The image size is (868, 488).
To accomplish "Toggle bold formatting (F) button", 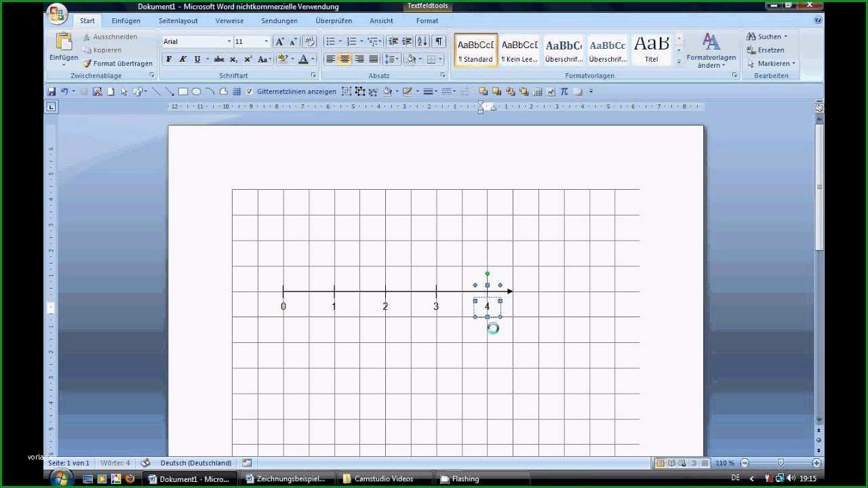I will [x=169, y=60].
